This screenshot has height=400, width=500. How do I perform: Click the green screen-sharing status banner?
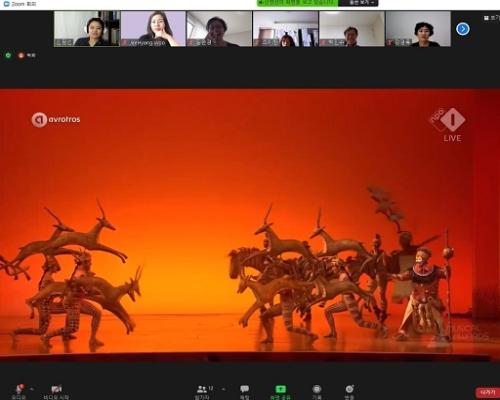click(298, 3)
